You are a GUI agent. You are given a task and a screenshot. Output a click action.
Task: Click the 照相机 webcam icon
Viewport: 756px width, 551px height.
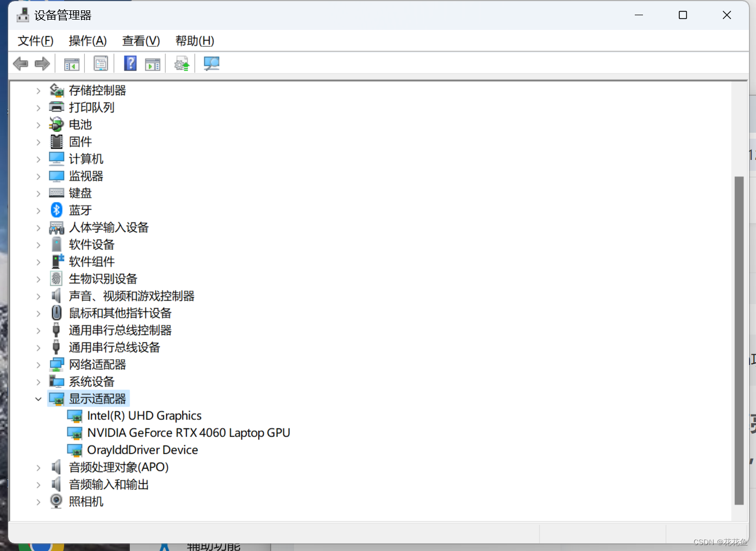click(x=57, y=501)
